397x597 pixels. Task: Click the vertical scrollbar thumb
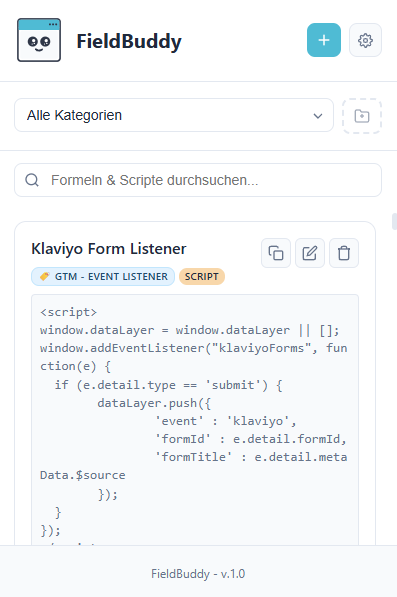pos(394,222)
